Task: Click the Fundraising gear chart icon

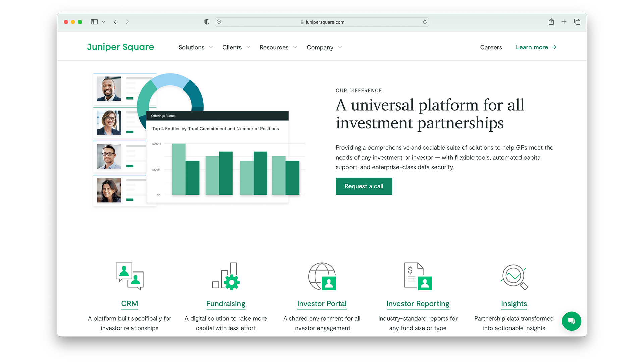Action: click(226, 276)
